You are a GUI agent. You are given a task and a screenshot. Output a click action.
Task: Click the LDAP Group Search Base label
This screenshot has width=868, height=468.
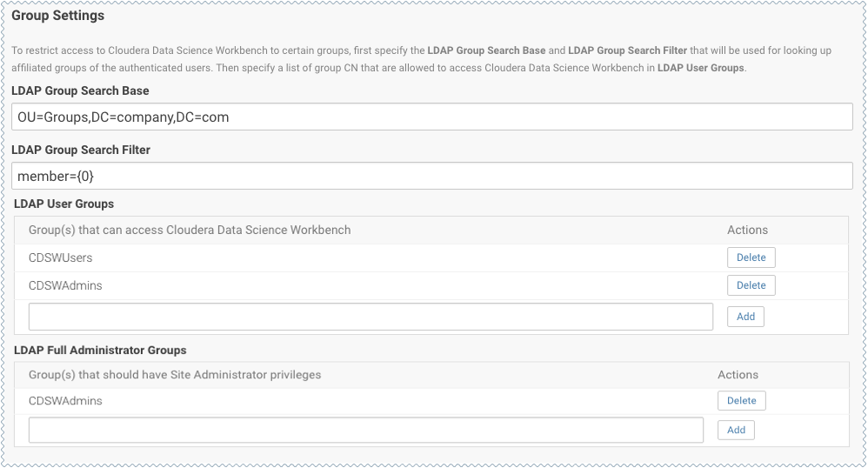pyautogui.click(x=80, y=90)
